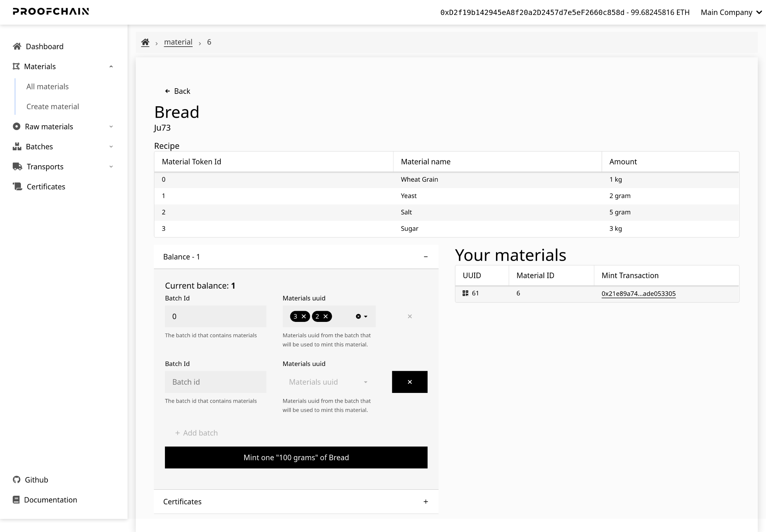Viewport: 766px width, 532px height.
Task: Click the Certificates sidebar icon
Action: (16, 186)
